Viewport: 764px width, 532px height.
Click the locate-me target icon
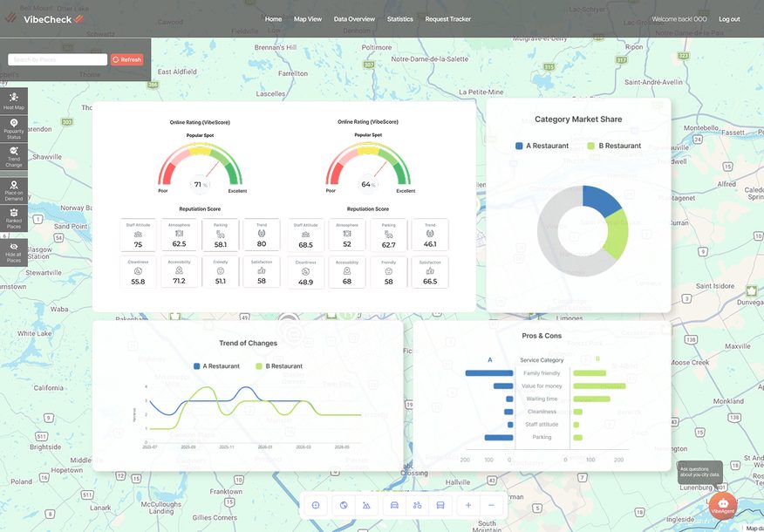tap(315, 505)
